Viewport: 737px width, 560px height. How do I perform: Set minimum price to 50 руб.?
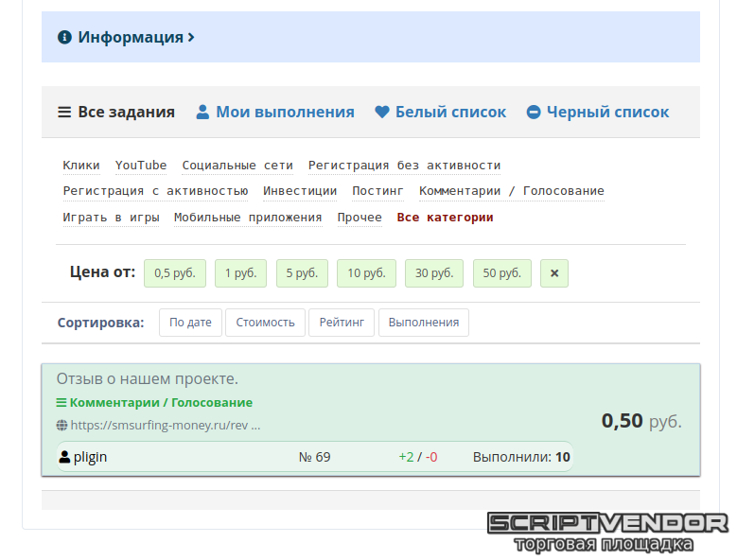[x=501, y=273]
